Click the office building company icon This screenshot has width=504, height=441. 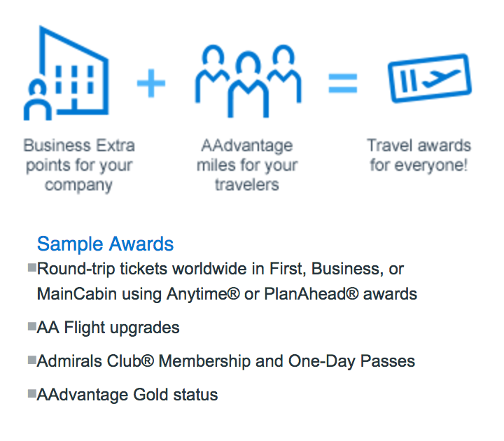[66, 73]
